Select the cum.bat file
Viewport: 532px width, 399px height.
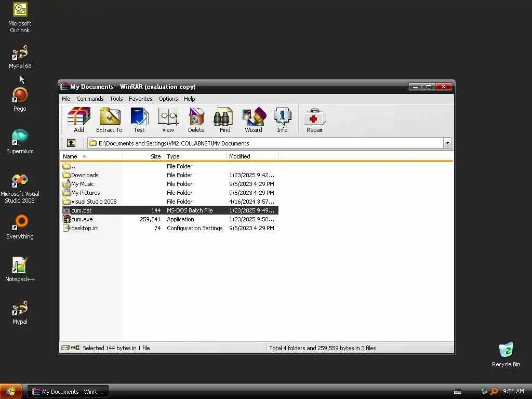point(170,210)
